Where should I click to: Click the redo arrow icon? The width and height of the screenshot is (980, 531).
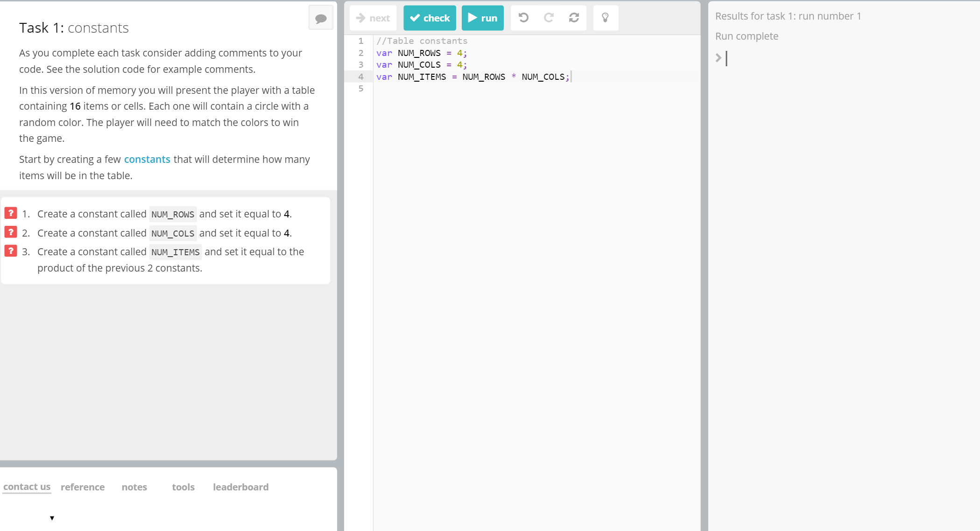[x=549, y=18]
